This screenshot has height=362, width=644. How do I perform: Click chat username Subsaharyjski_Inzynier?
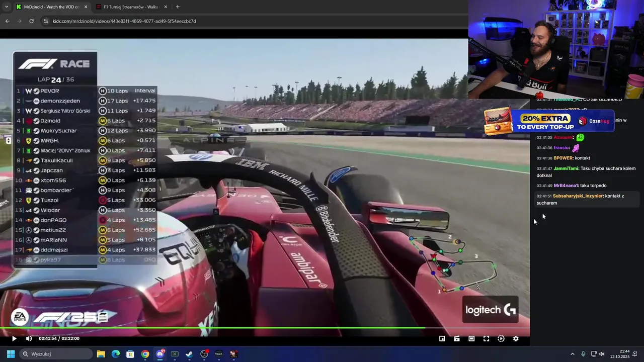[x=577, y=196]
